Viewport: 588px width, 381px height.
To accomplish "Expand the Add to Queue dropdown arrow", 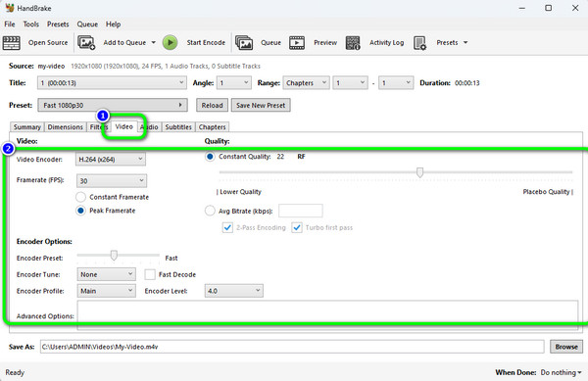I will [154, 43].
